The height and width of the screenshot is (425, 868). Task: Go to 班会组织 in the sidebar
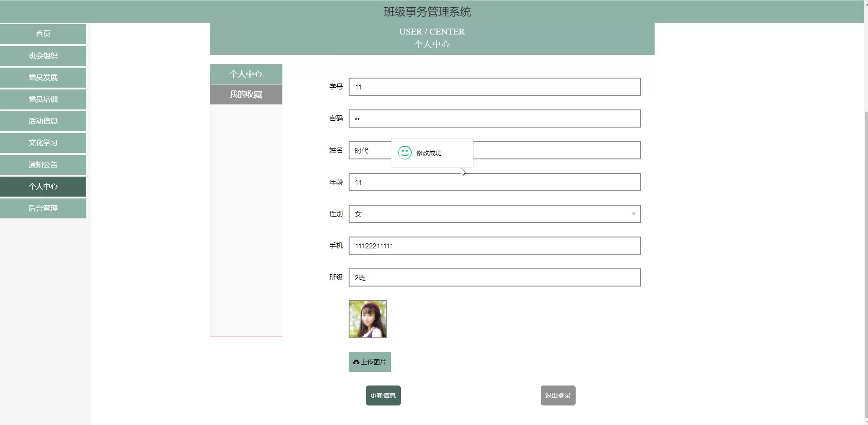43,55
